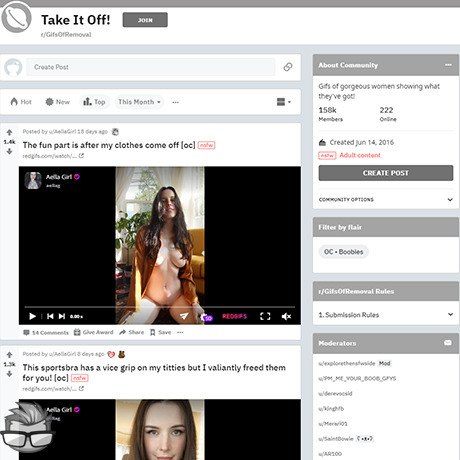Share the first post

(x=132, y=332)
